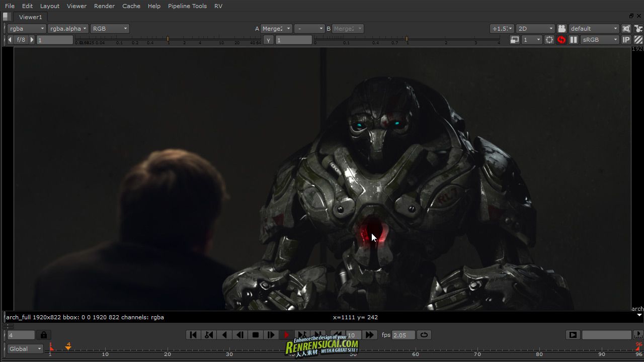Toggle the gamma y button
The width and height of the screenshot is (644, 362).
(269, 40)
